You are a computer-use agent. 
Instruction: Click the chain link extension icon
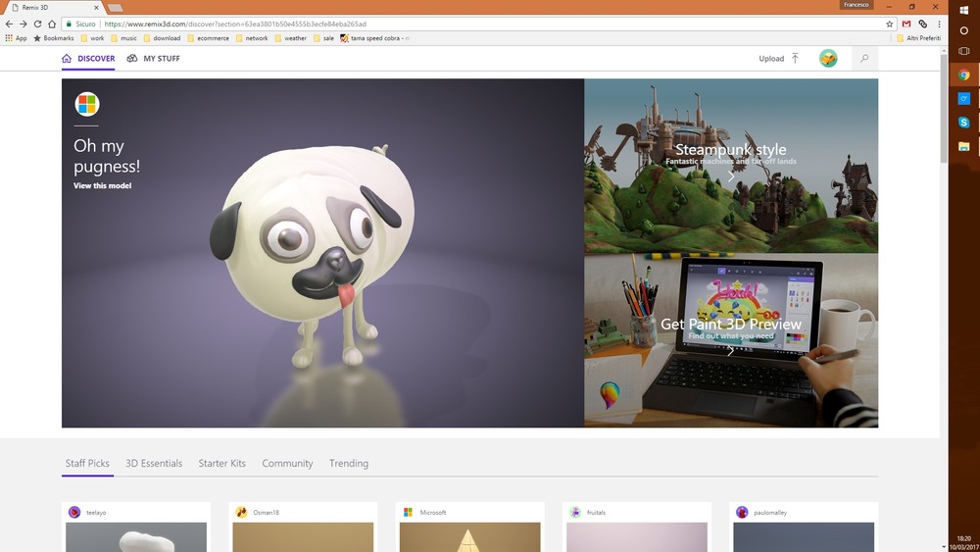[x=922, y=24]
